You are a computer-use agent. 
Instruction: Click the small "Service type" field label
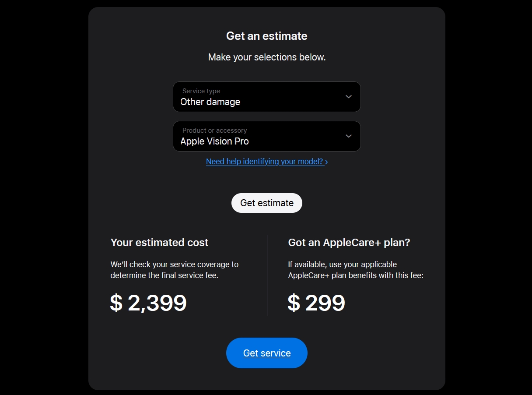(x=201, y=91)
